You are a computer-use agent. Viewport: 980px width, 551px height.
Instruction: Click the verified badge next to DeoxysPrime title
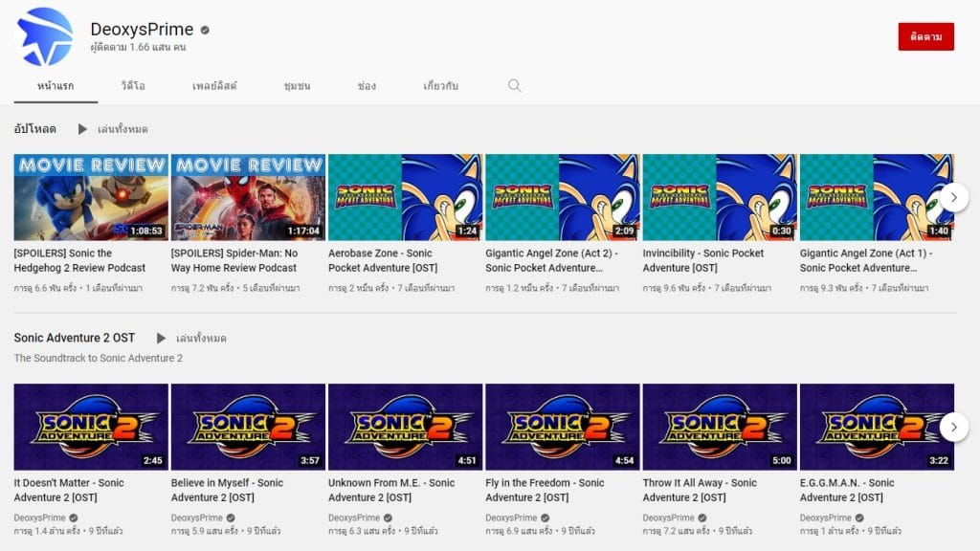(205, 30)
